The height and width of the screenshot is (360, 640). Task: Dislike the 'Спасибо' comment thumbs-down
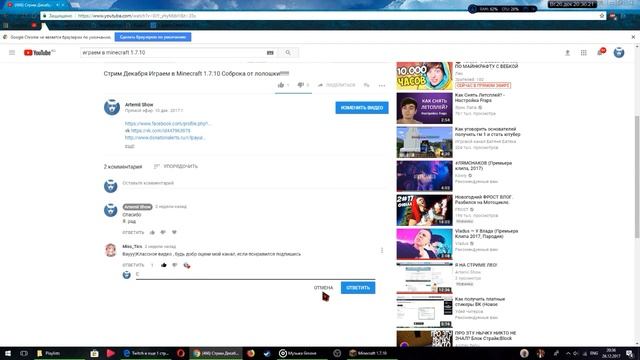163,232
